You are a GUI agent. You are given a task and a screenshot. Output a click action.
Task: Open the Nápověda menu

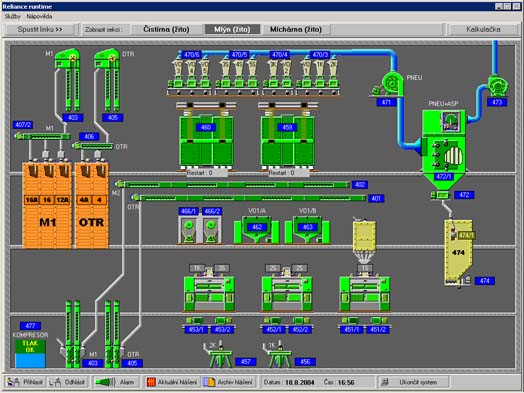click(x=39, y=16)
